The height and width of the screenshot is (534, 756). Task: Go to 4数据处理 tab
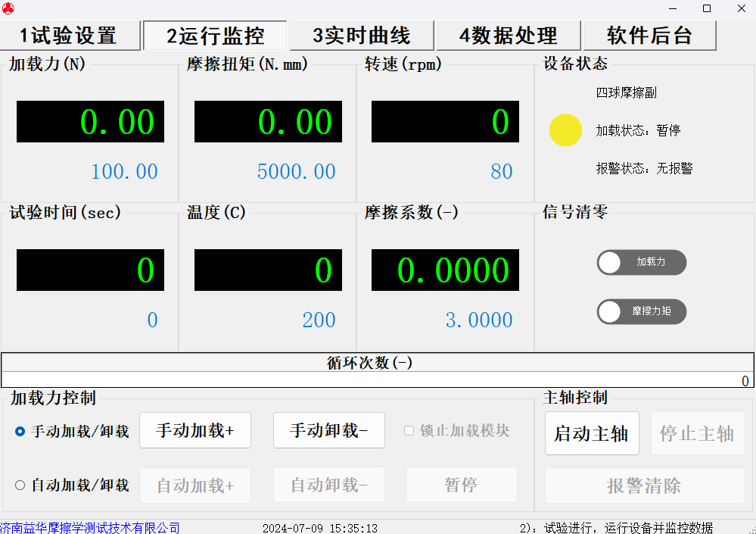pyautogui.click(x=508, y=36)
